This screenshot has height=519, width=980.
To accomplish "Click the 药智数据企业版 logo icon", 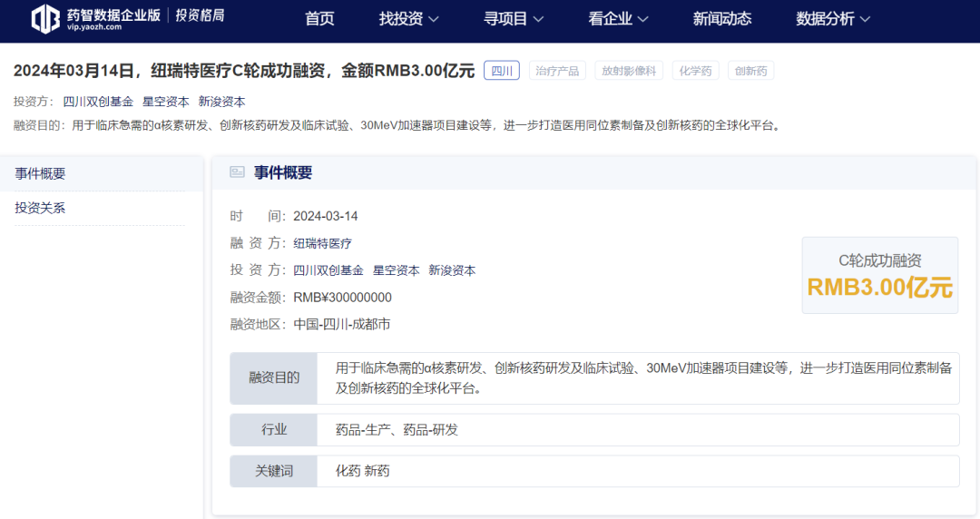I will pos(45,18).
